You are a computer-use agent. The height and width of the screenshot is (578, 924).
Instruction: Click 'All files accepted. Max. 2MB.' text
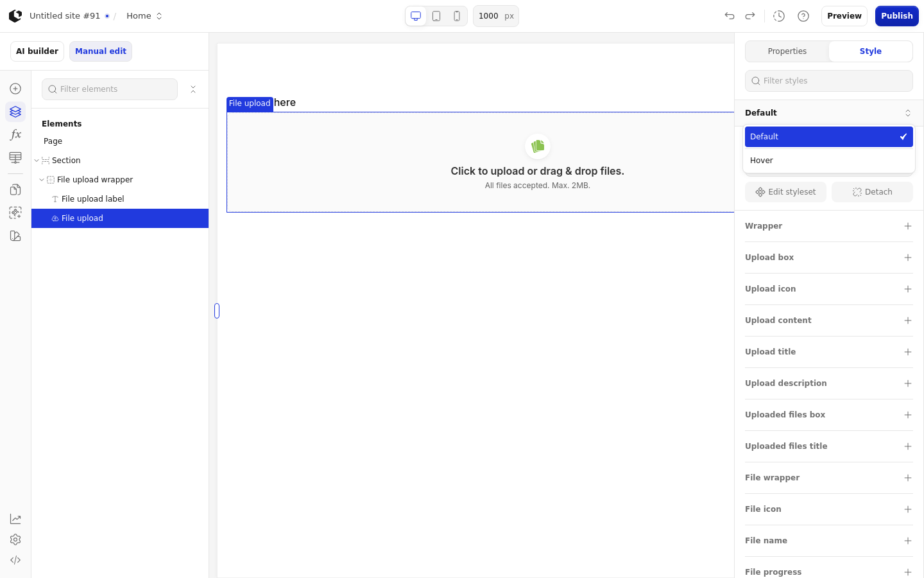coord(537,186)
